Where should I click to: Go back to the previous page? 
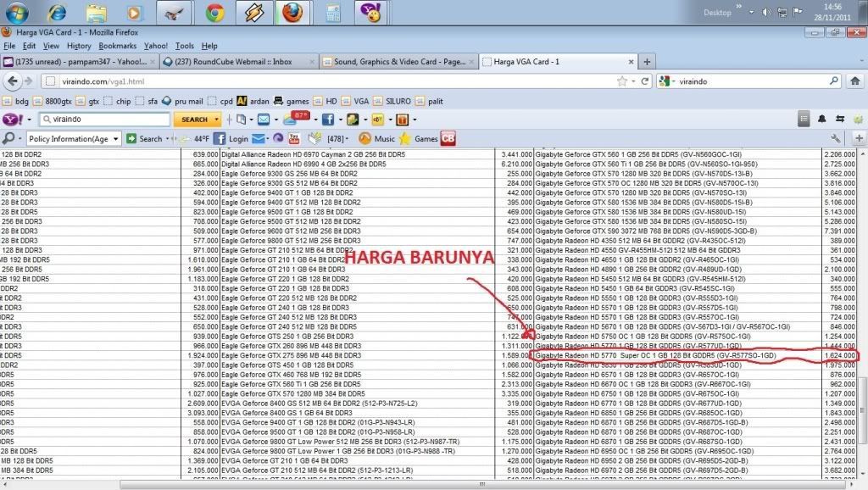pos(12,81)
